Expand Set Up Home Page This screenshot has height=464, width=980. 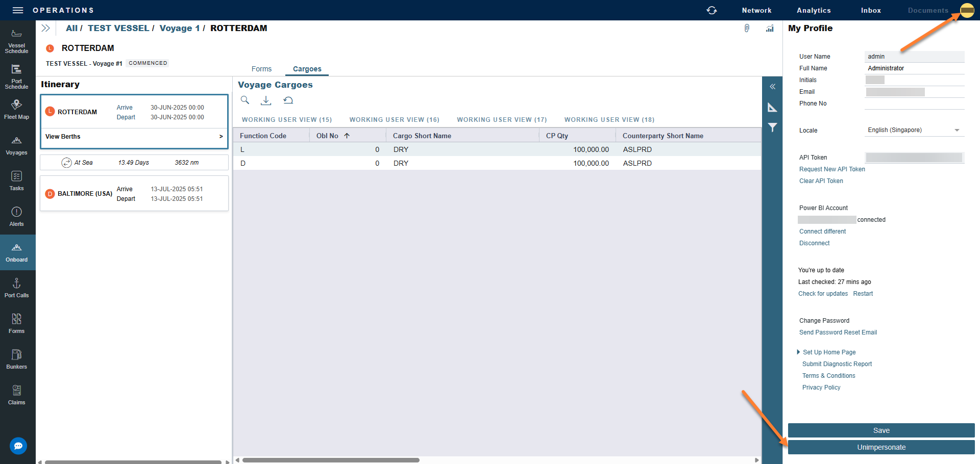click(x=826, y=352)
